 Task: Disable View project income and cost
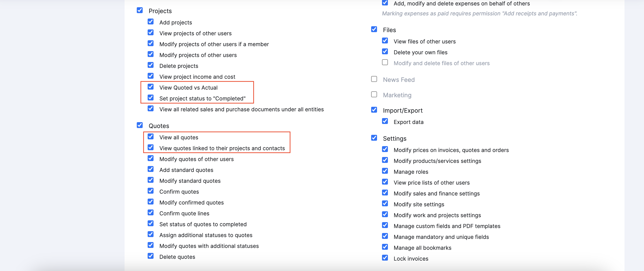click(151, 76)
